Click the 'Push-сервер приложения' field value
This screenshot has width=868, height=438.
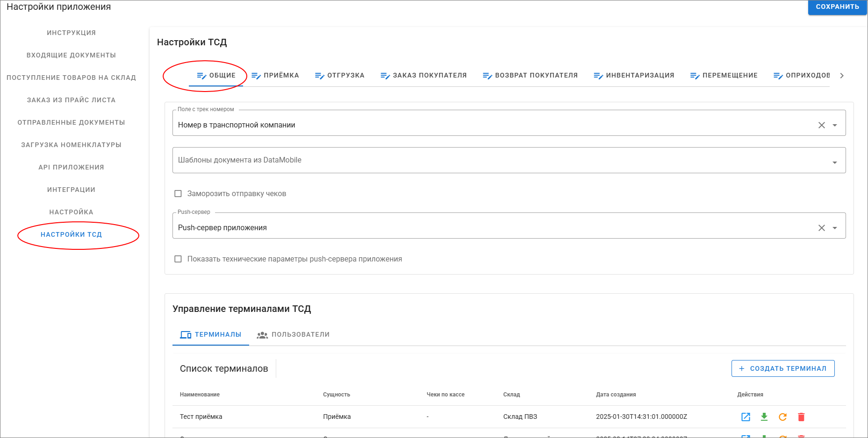[222, 228]
